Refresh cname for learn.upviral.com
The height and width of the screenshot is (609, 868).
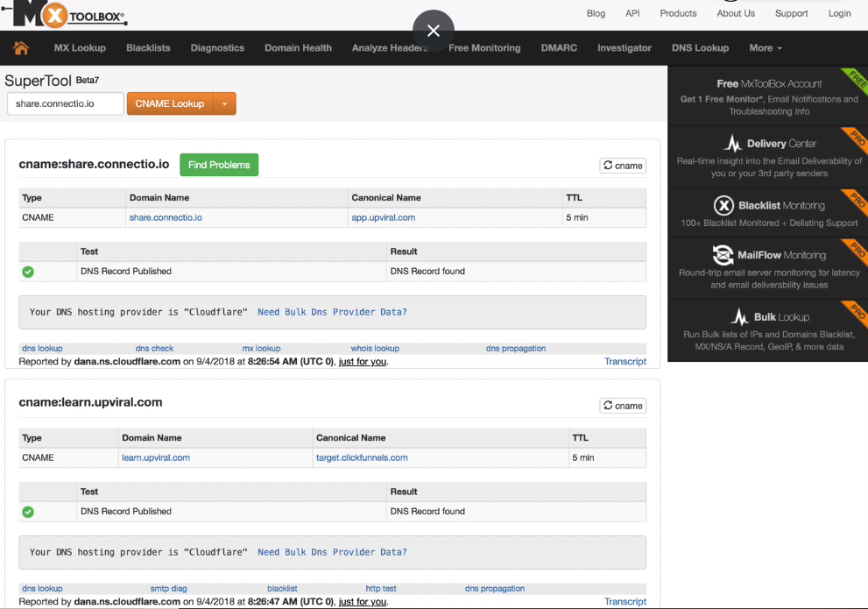(623, 406)
